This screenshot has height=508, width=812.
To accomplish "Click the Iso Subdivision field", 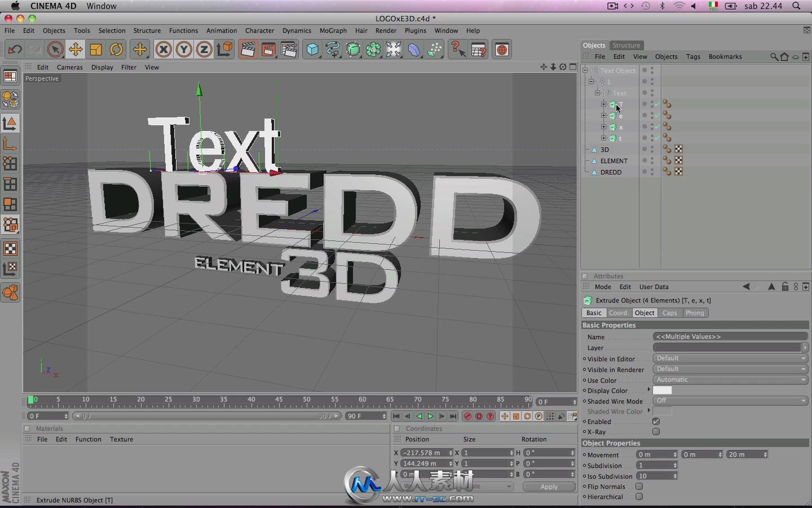I will pos(657,476).
